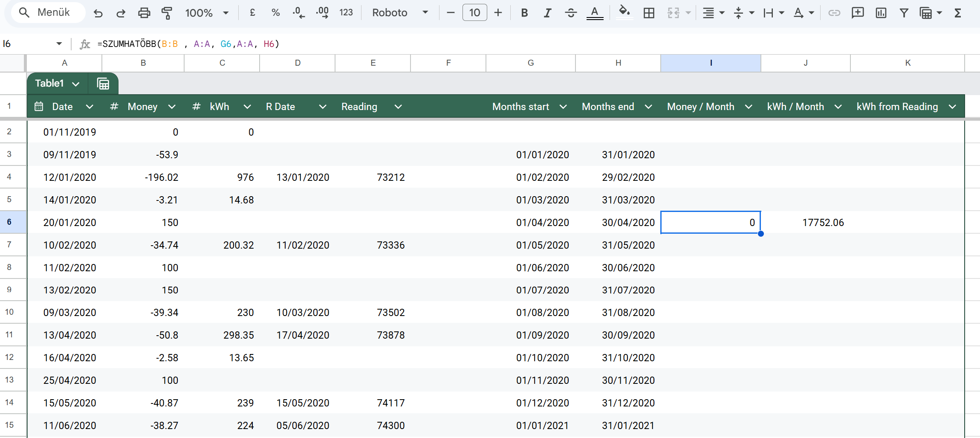
Task: Open the Borders grid icon
Action: coord(649,13)
